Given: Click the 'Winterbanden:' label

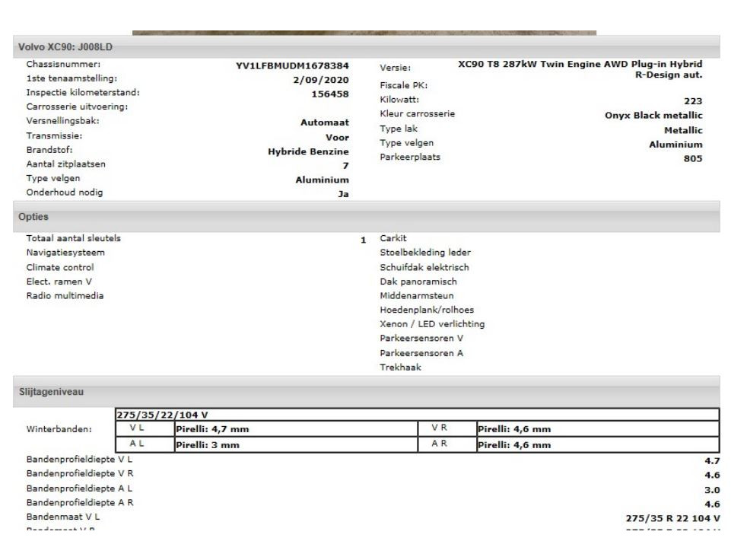Looking at the screenshot, I should [59, 429].
